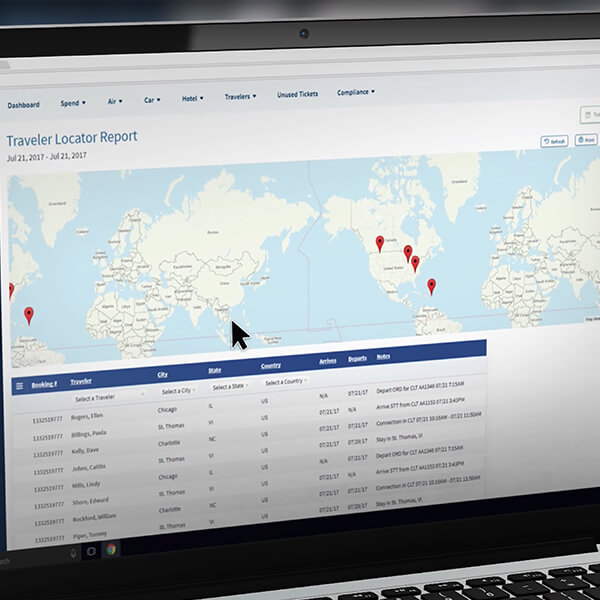Open the hamburger menu in the table header
Viewport: 600px width, 600px height.
[20, 386]
